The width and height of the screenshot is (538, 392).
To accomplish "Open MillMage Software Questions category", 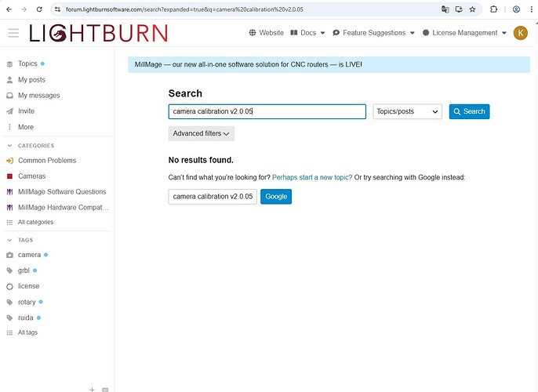I will 62,192.
